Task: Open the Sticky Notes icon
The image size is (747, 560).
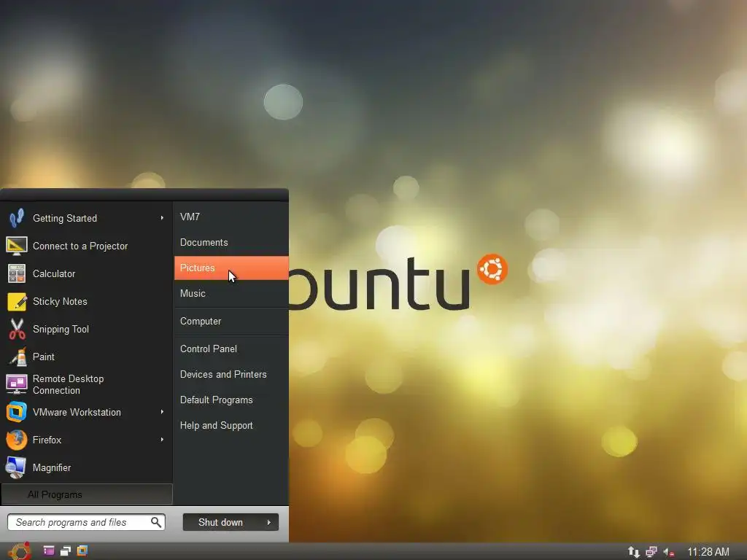Action: (17, 301)
